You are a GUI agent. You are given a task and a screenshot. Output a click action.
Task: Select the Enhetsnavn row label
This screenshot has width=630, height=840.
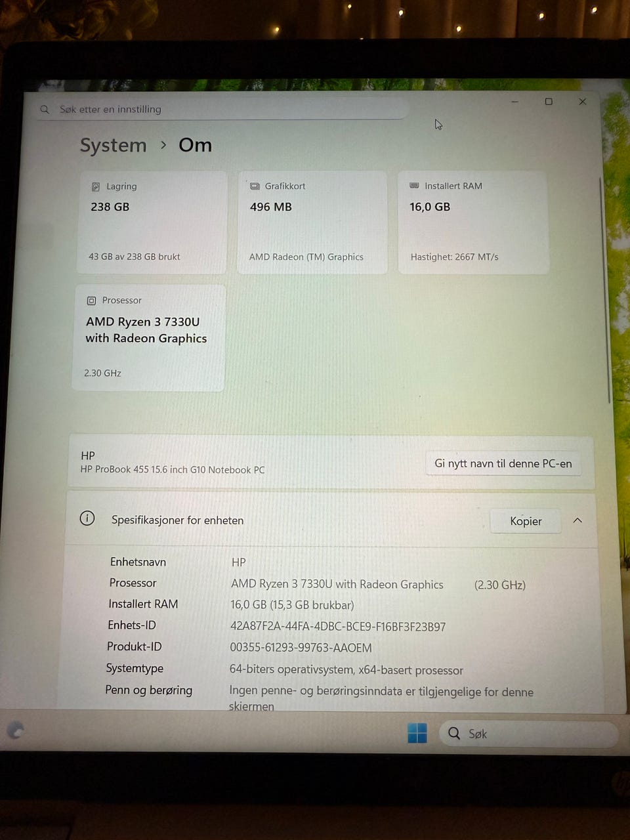[138, 562]
